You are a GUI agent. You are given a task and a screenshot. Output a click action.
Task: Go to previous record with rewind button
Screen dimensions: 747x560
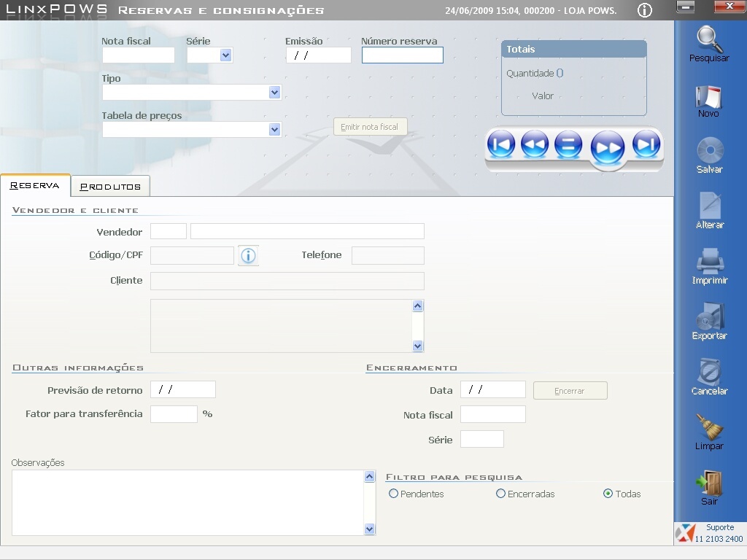[x=535, y=144]
